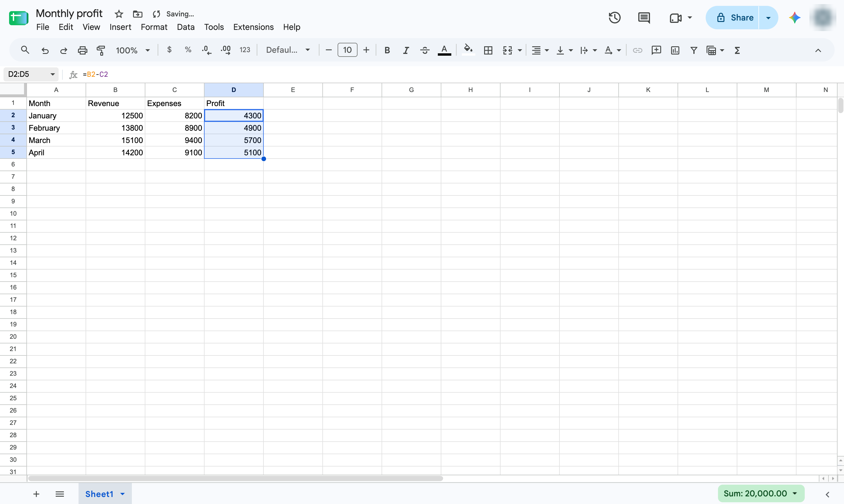844x504 pixels.
Task: Click the Gemini sparkle icon
Action: (794, 18)
